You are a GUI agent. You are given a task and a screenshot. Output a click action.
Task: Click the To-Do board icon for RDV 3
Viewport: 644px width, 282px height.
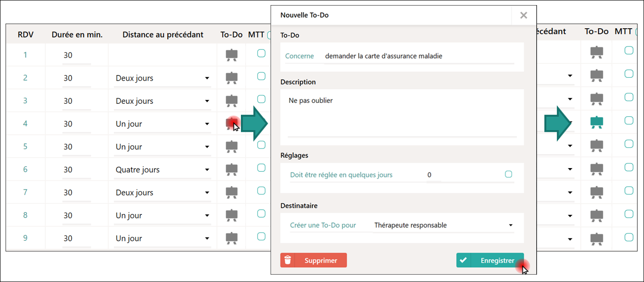click(231, 101)
